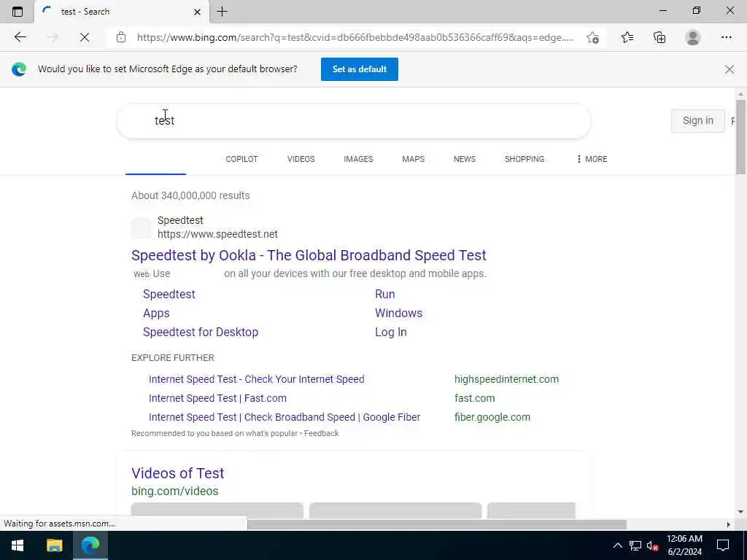This screenshot has width=747, height=560.
Task: Open the taskbar clock and date
Action: 684,545
